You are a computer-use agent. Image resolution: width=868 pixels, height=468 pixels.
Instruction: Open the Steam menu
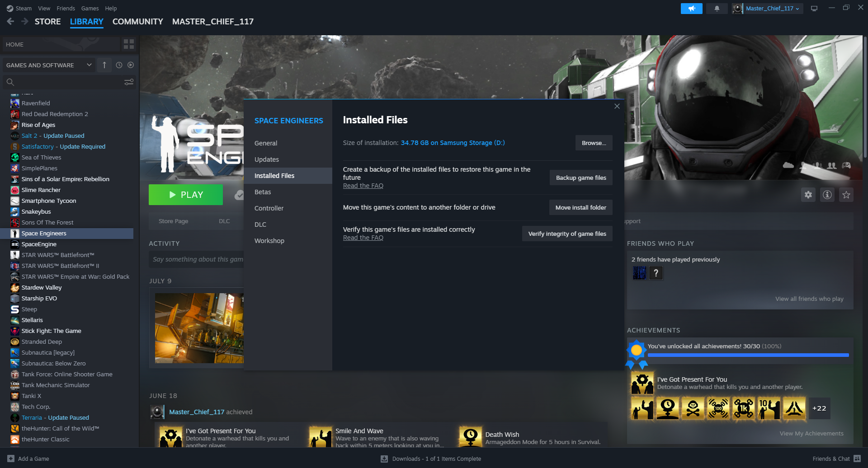coord(24,8)
